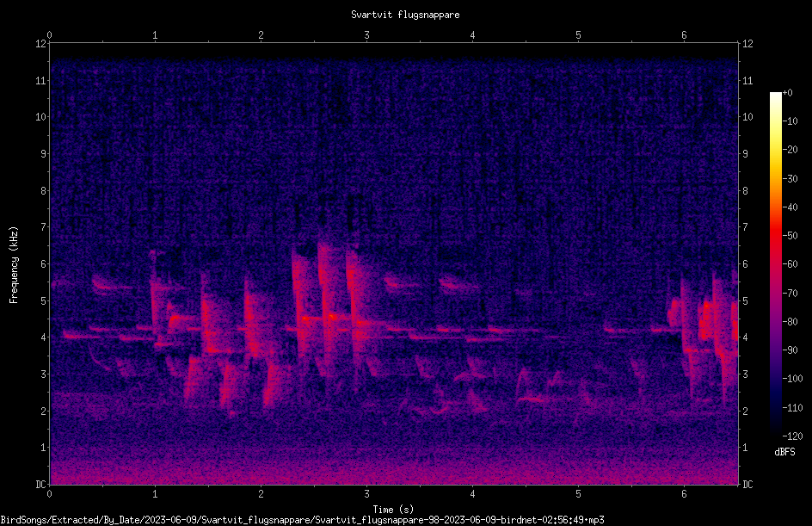This screenshot has width=812, height=526.
Task: Click the title 'Svartvit flugsnappare'
Action: coord(405,15)
